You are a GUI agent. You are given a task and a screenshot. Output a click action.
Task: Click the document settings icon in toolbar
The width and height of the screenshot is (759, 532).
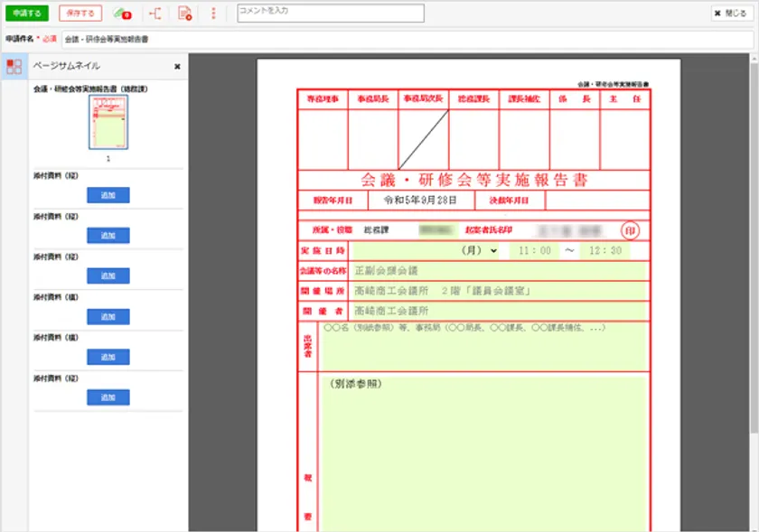pyautogui.click(x=184, y=14)
